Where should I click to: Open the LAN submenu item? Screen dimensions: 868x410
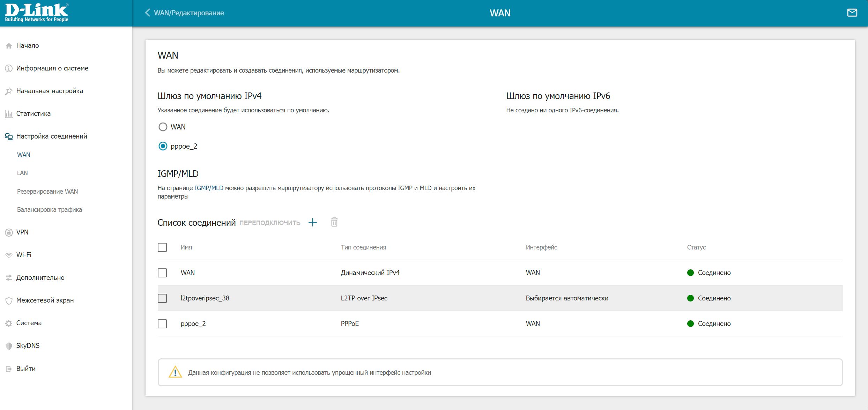(22, 173)
